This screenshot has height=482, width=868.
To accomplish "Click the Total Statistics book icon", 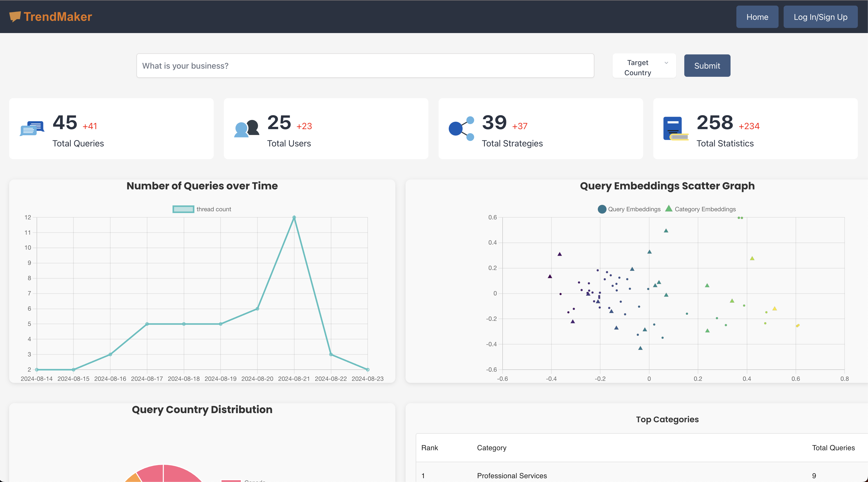I will [x=675, y=128].
